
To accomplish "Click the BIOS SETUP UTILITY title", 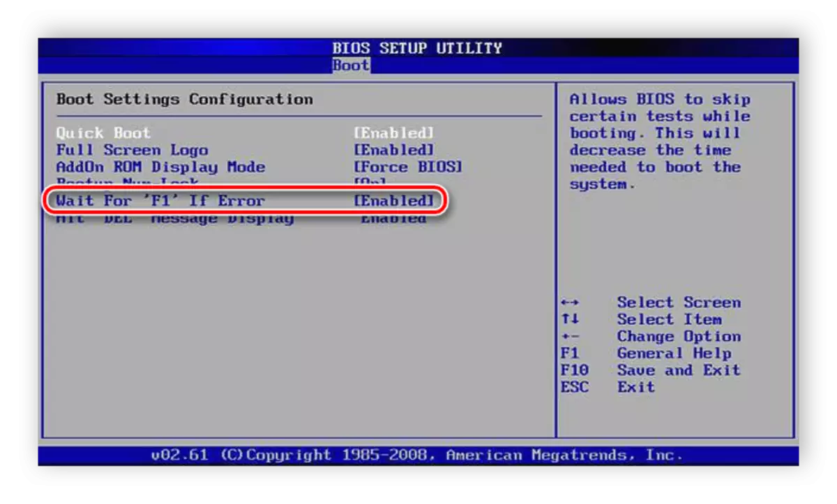I will click(x=417, y=49).
